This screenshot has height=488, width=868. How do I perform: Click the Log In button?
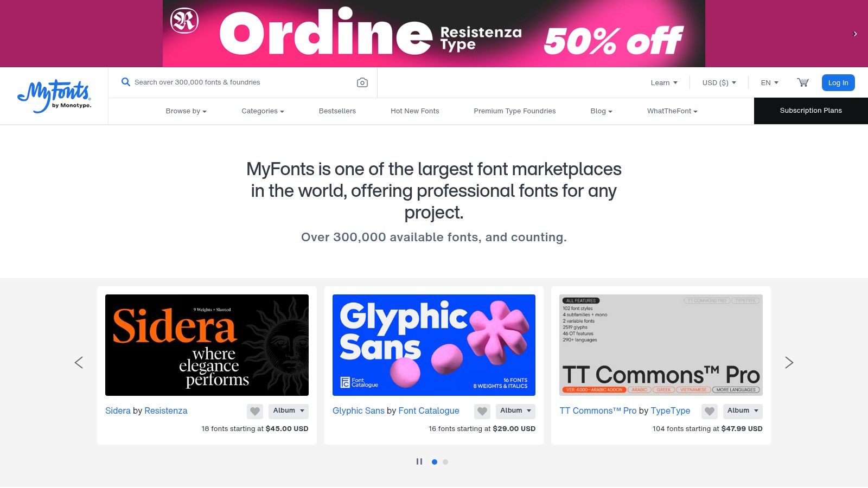(x=838, y=82)
